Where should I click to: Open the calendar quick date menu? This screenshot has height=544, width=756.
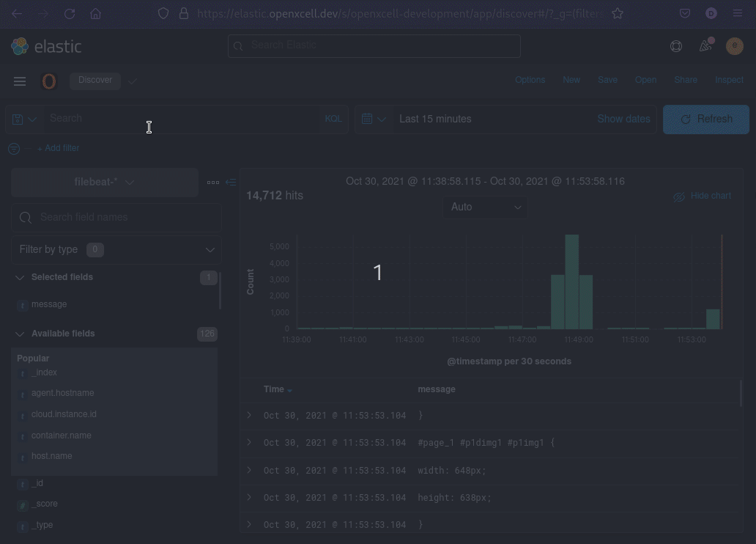pos(374,119)
